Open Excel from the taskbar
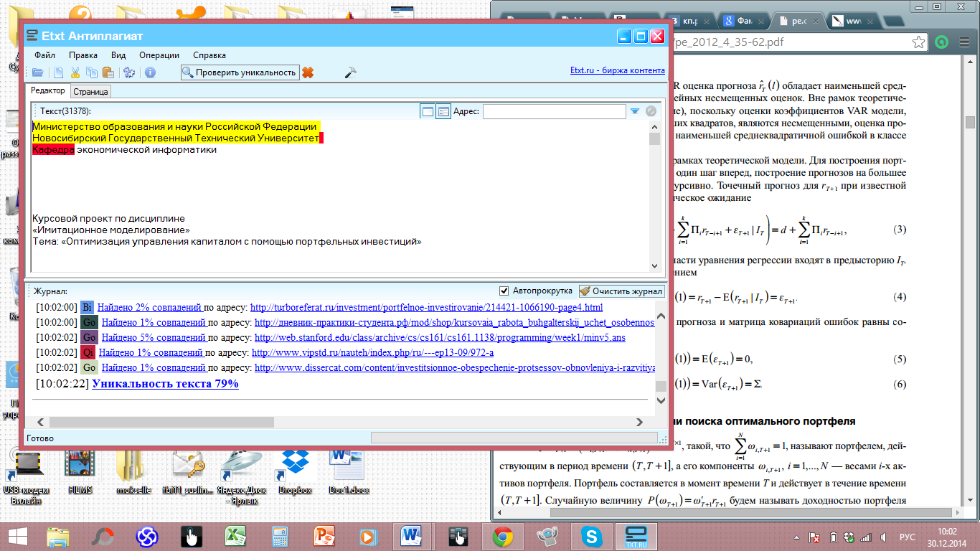The height and width of the screenshot is (551, 980). click(234, 535)
